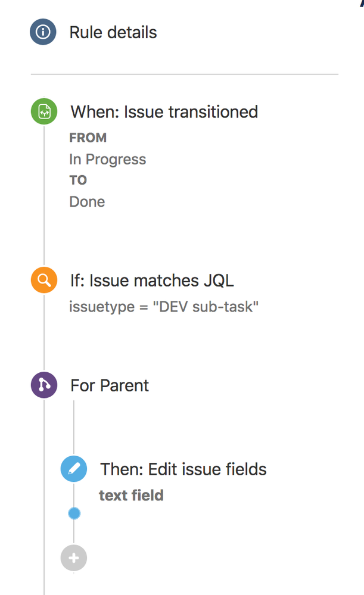Click the orange magnifier icon for JQL condition
The width and height of the screenshot is (364, 595).
43,280
